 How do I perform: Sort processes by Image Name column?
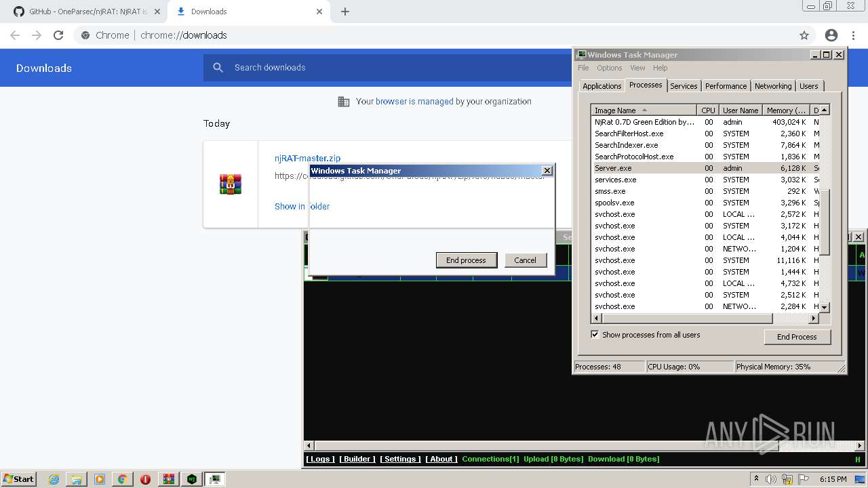pos(644,110)
